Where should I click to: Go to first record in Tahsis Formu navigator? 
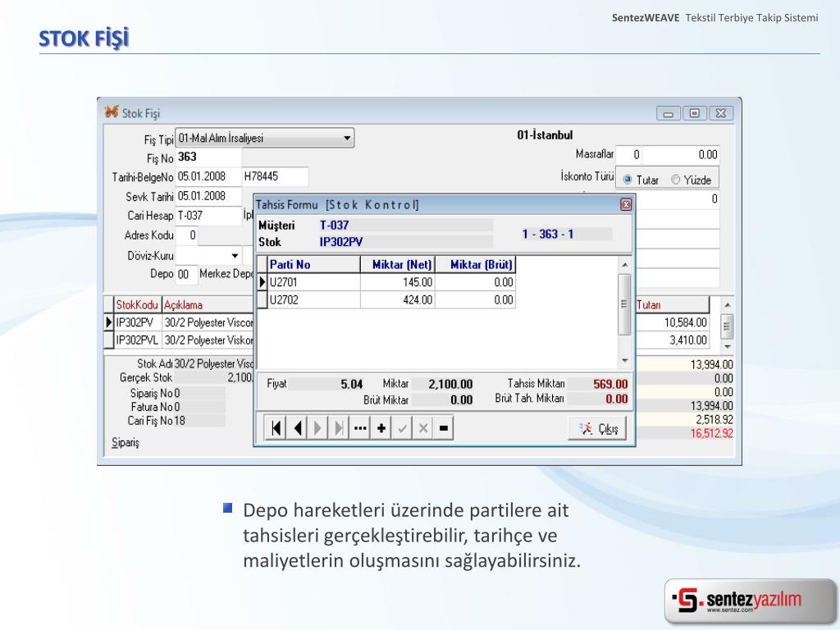coord(276,428)
